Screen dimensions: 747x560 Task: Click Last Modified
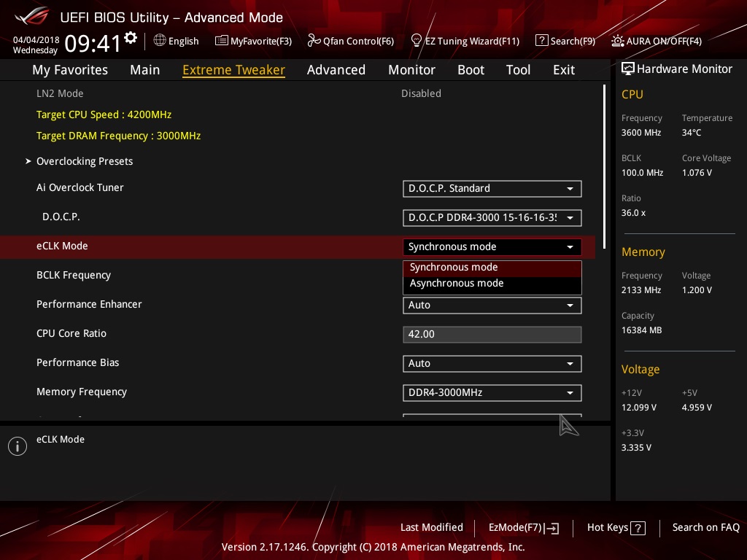[x=432, y=528]
